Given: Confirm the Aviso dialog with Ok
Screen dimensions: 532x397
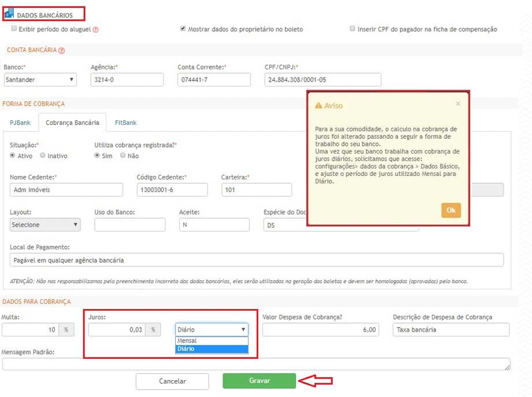Looking at the screenshot, I should (x=450, y=210).
